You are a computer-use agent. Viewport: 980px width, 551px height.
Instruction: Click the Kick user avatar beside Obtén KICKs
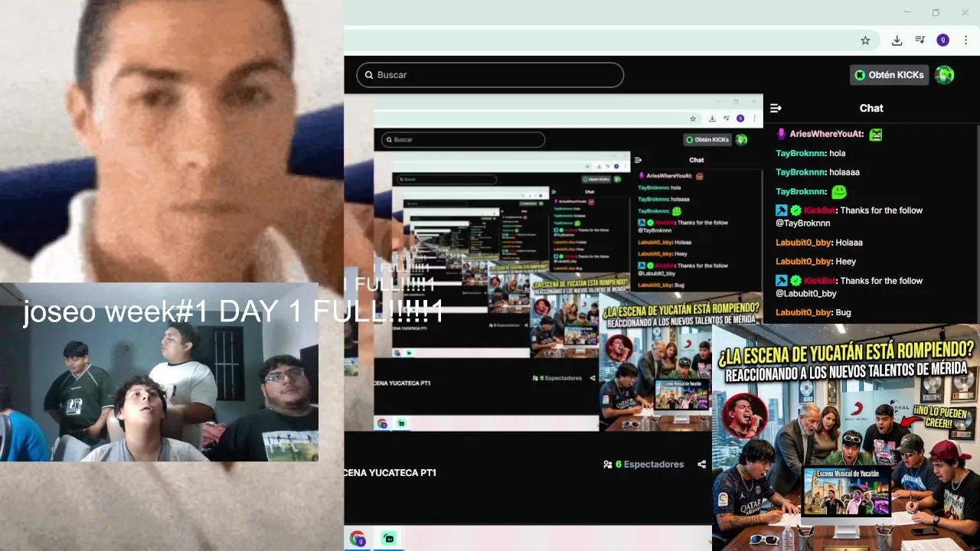[x=945, y=75]
